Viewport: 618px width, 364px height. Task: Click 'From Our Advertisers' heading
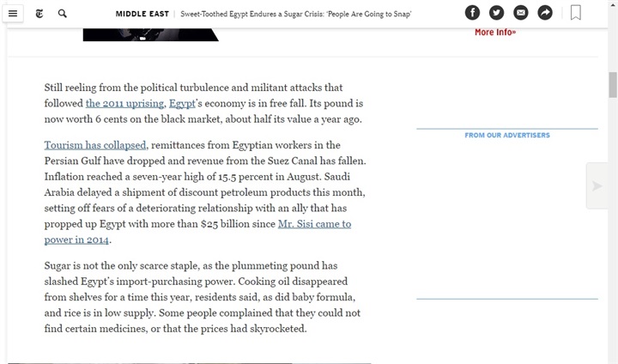pyautogui.click(x=507, y=136)
